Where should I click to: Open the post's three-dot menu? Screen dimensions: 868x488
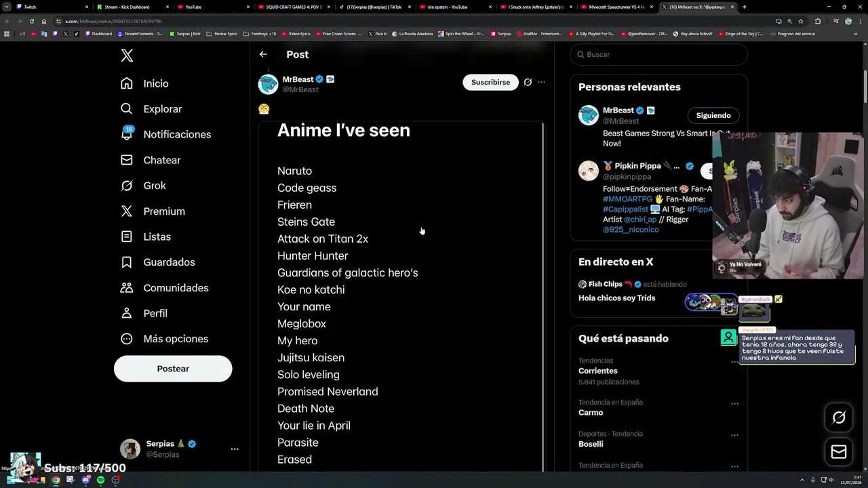[541, 82]
